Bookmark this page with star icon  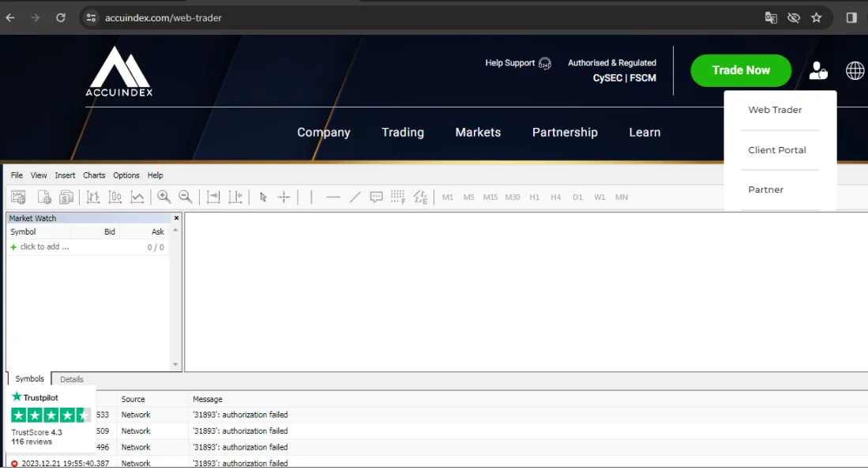pyautogui.click(x=817, y=17)
